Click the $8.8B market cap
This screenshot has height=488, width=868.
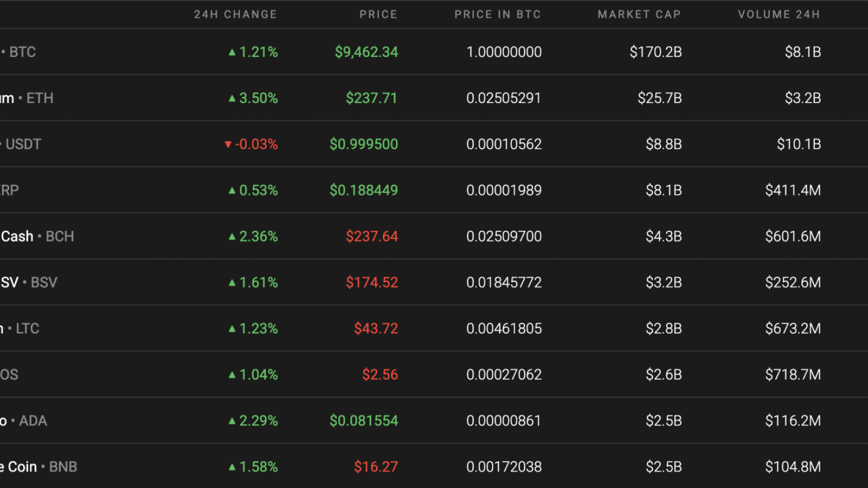coord(663,144)
